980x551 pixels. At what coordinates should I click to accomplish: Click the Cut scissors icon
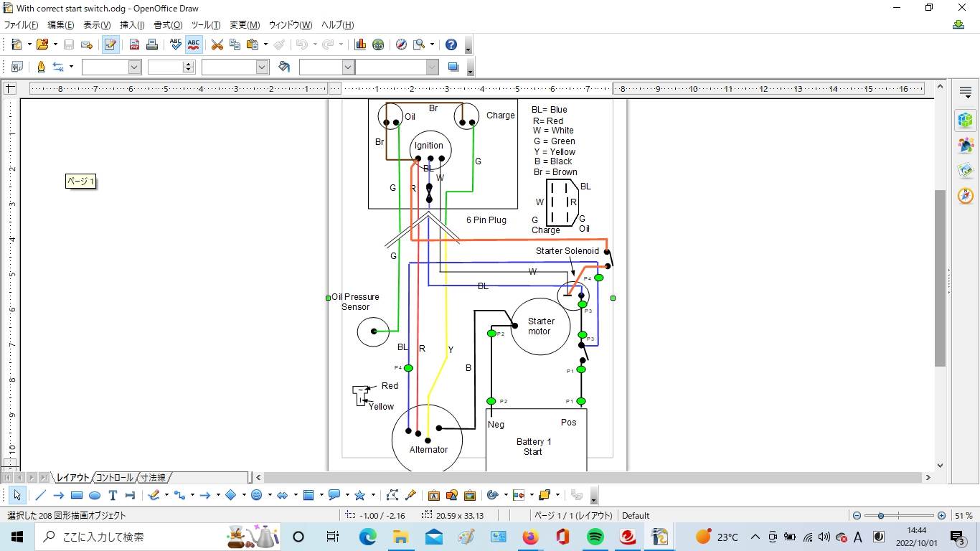point(217,44)
